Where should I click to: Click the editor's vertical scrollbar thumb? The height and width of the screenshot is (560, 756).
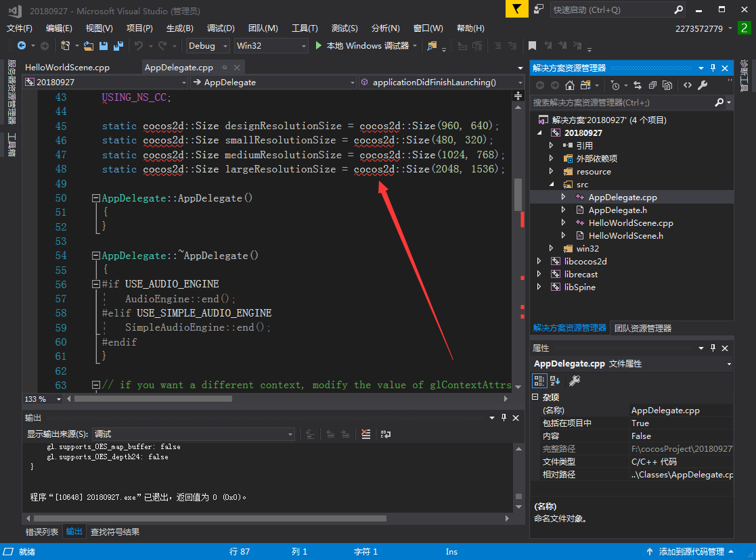click(518, 195)
